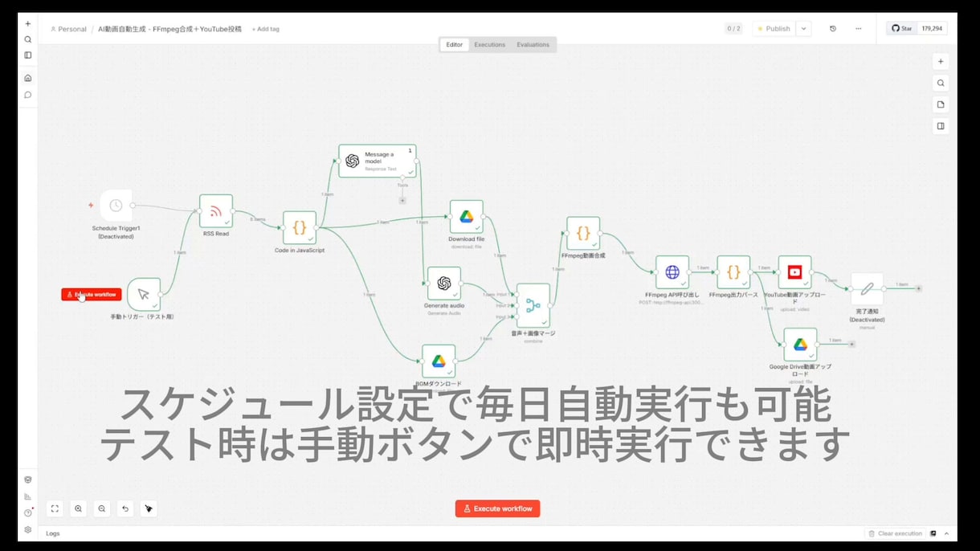Select the FFmpeg出力パース node
This screenshot has height=551, width=980.
(733, 272)
